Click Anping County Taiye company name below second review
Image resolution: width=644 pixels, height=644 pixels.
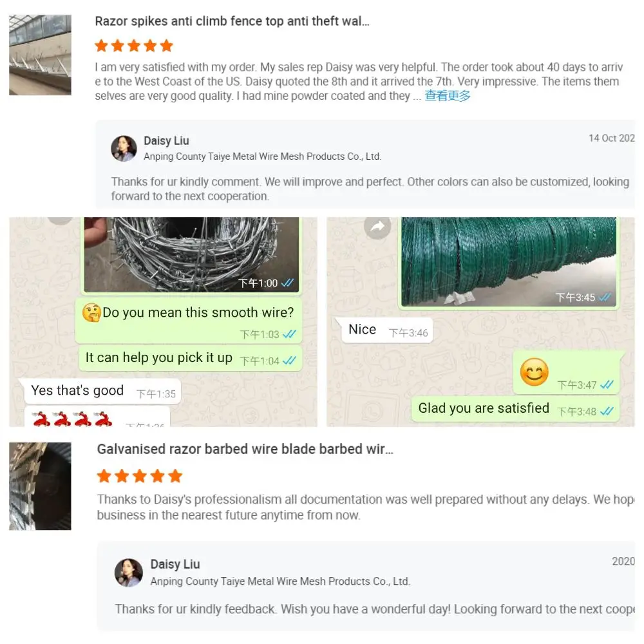280,581
